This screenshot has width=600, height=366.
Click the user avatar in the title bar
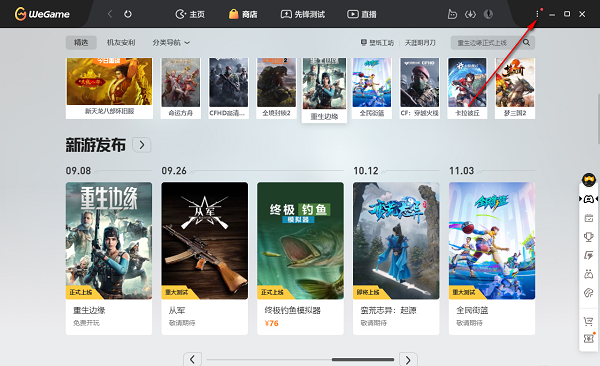pos(488,14)
